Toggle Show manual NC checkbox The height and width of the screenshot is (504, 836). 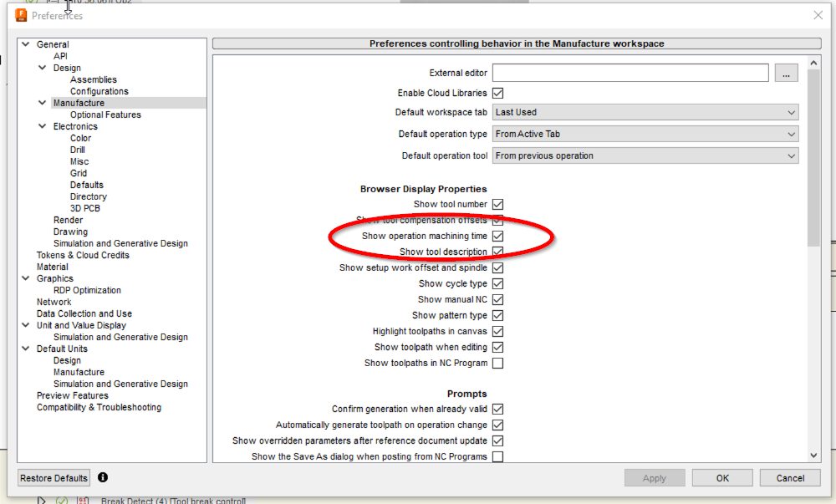tap(498, 299)
